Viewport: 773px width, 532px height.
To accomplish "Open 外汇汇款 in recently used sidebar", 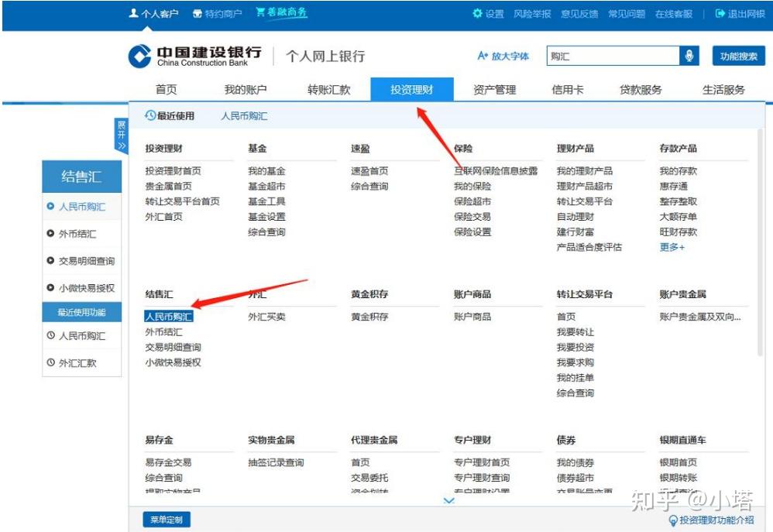I will (x=82, y=363).
